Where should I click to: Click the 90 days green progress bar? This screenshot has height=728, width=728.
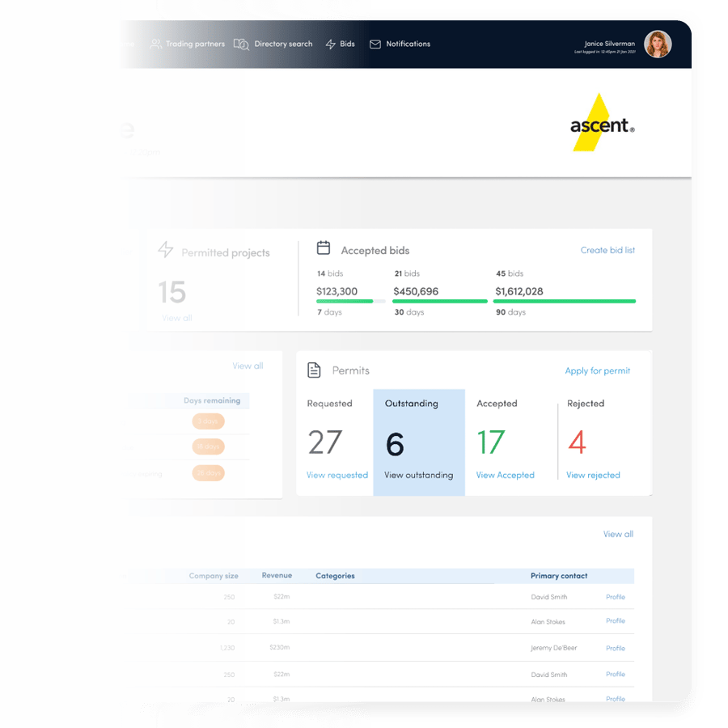[x=564, y=301]
